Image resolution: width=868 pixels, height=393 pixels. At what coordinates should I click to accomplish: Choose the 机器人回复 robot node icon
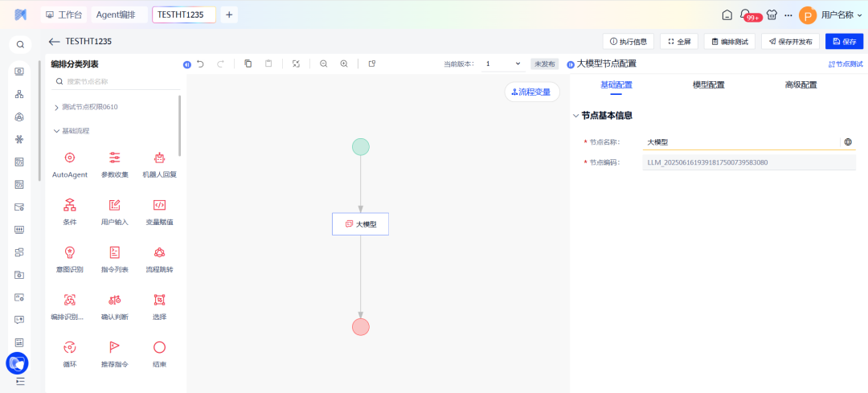pyautogui.click(x=159, y=158)
